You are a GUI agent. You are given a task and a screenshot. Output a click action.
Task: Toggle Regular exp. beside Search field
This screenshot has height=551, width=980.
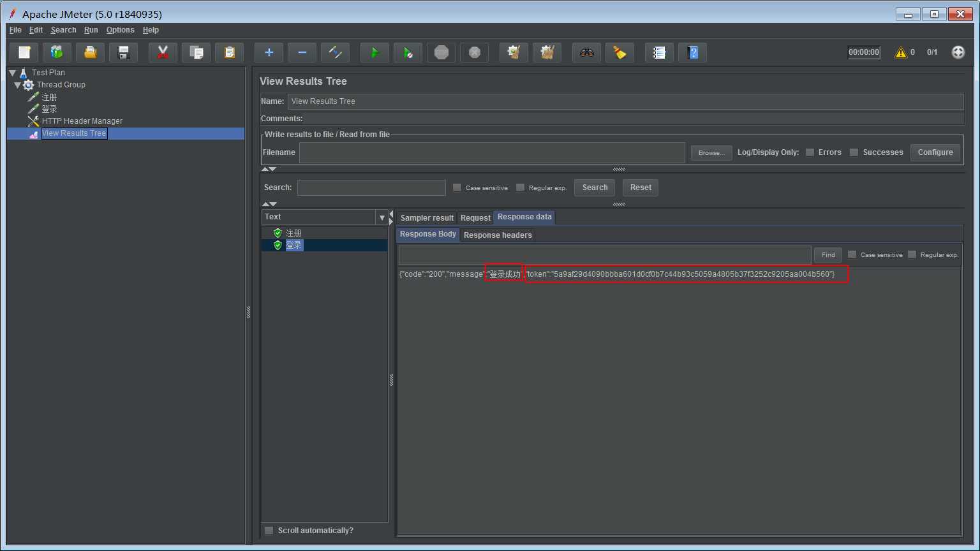(x=520, y=187)
